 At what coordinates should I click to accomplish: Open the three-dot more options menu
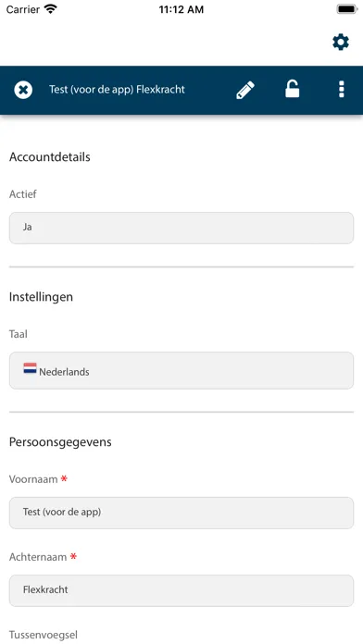[x=341, y=90]
